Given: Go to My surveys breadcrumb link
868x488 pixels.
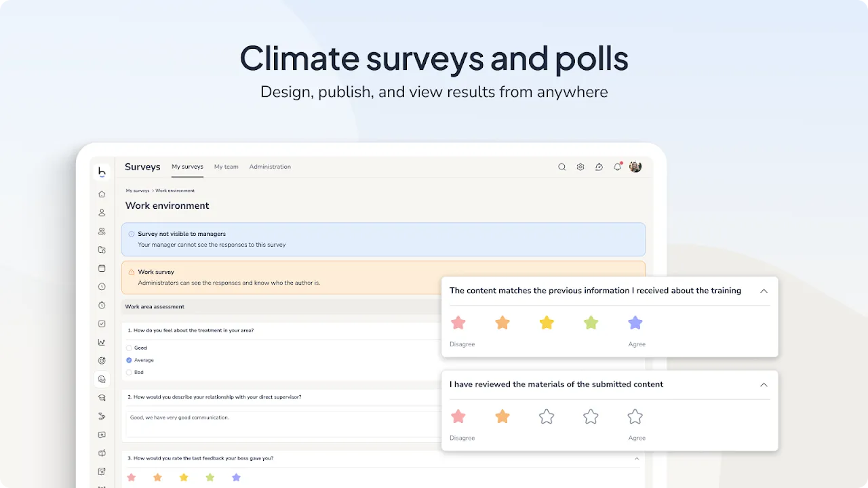Looking at the screenshot, I should tap(138, 190).
